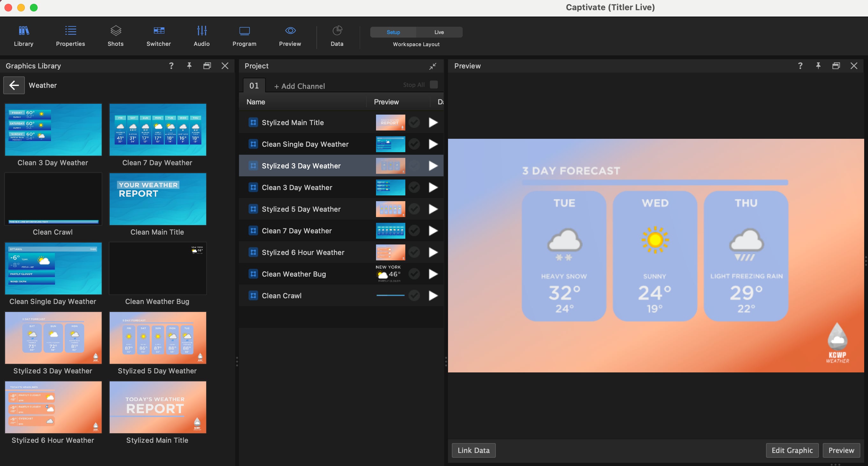Select Clean 7 Day Weather library thumbnail
The height and width of the screenshot is (466, 868).
click(x=158, y=130)
